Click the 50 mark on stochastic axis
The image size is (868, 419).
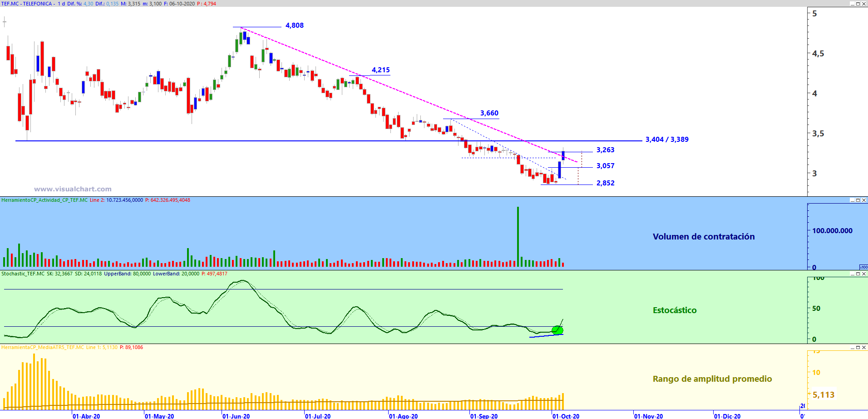click(816, 309)
